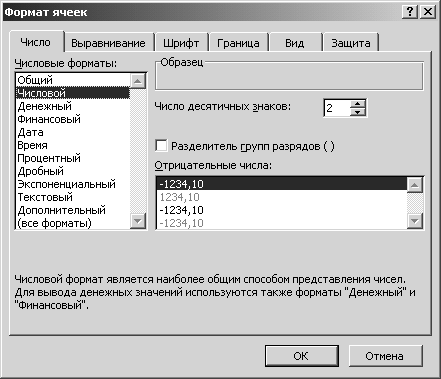Pick Процентный format

pyautogui.click(x=73, y=158)
